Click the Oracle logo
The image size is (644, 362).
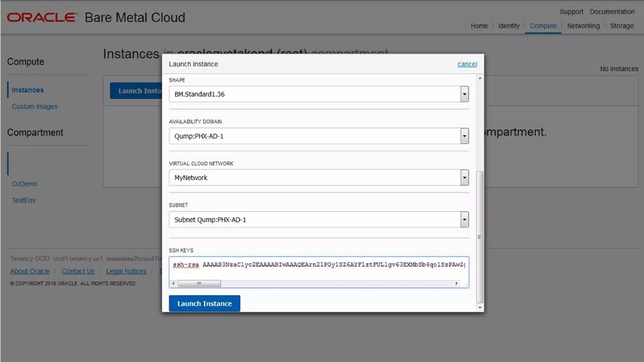(x=42, y=18)
